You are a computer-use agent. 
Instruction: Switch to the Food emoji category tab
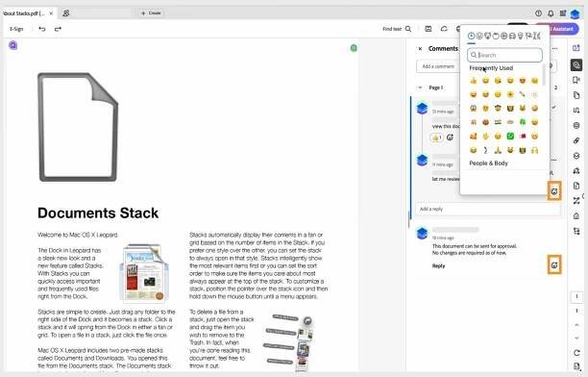click(x=496, y=36)
